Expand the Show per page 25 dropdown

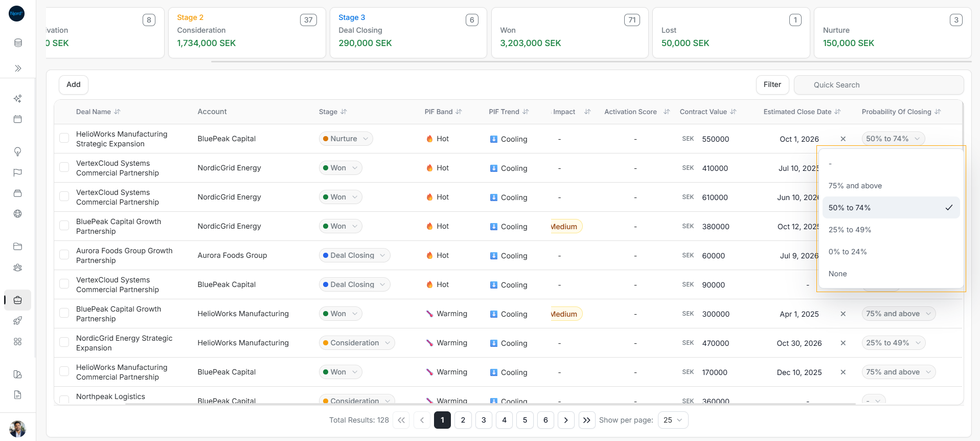tap(673, 420)
